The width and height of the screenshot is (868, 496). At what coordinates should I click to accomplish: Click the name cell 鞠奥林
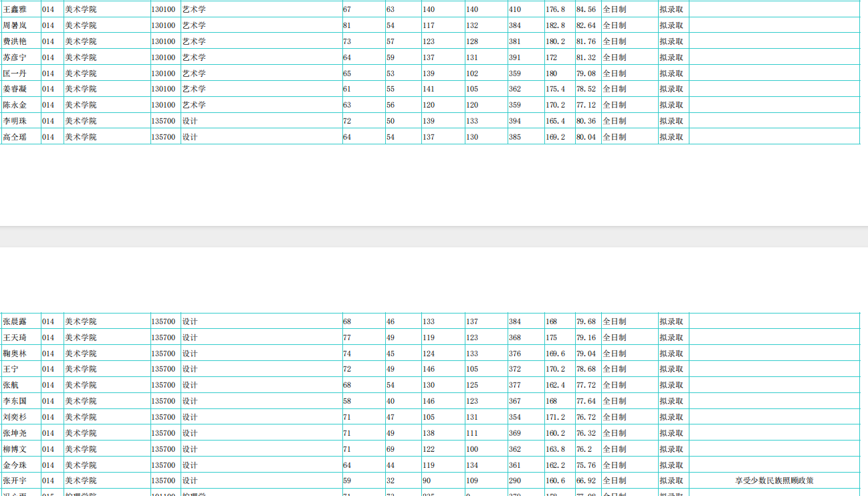coord(15,354)
